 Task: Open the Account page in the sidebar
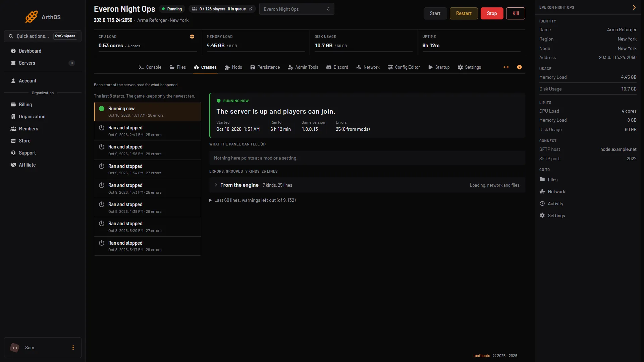(x=43, y=81)
